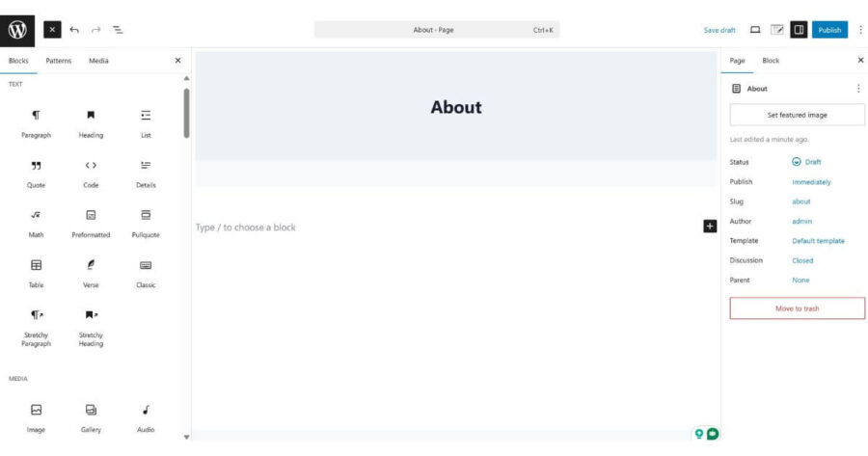Insert a Stretchy Paragraph block
The image size is (868, 456).
point(36,328)
